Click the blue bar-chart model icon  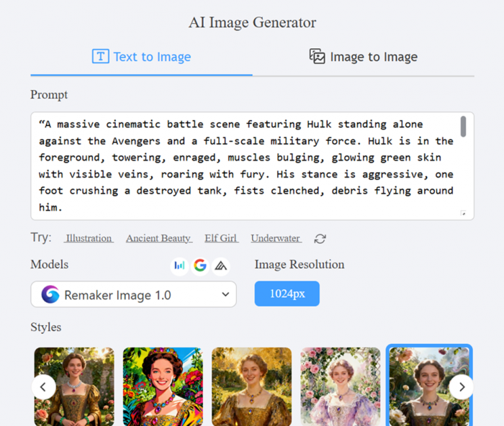tap(180, 266)
